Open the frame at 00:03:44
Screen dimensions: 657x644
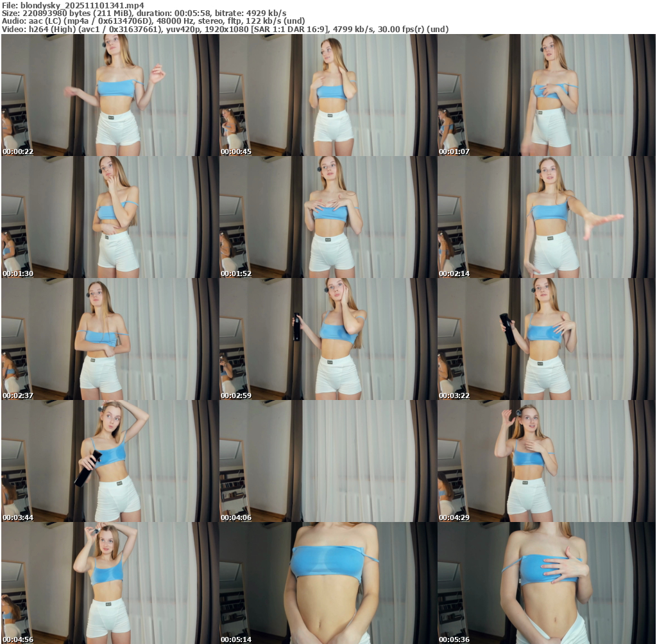[110, 461]
